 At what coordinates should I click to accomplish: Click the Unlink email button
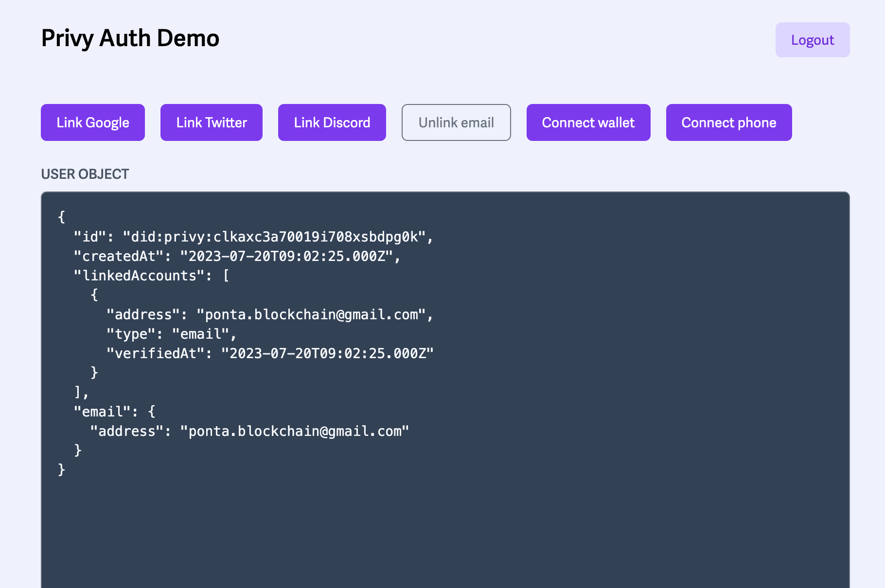456,122
